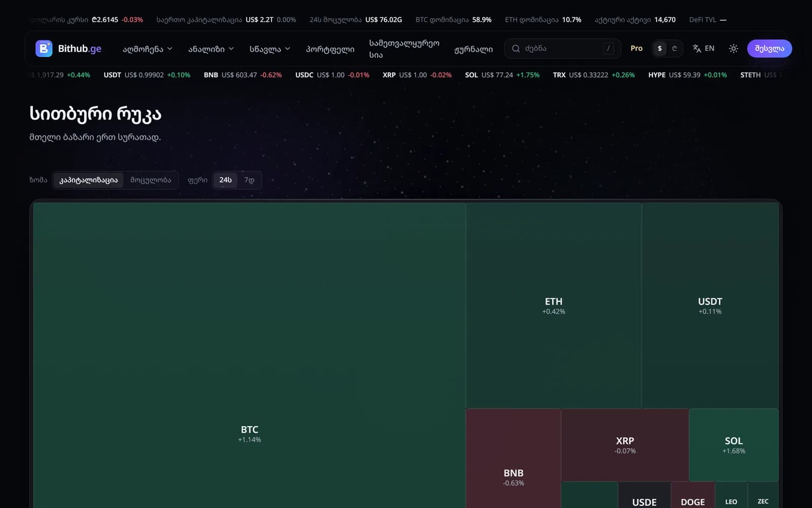Set color period to 24ს
This screenshot has width=812, height=508.
pos(225,180)
